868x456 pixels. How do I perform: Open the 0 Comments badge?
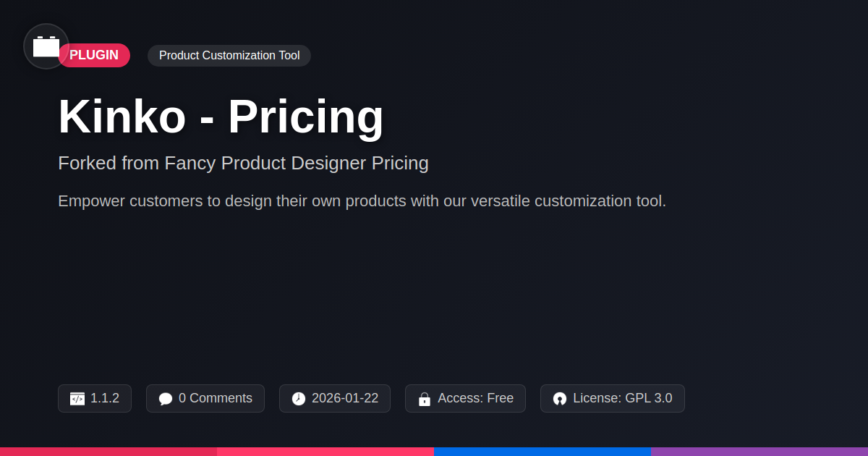[205, 399]
